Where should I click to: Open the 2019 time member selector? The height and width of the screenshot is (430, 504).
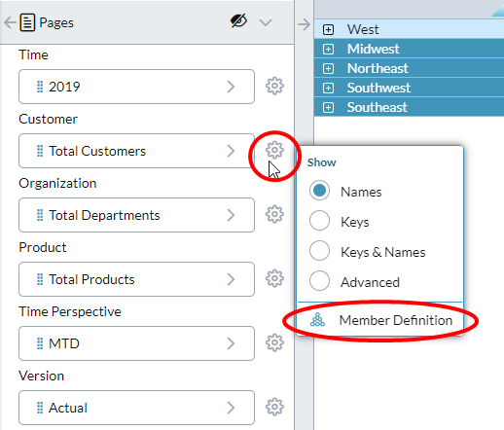tap(136, 87)
